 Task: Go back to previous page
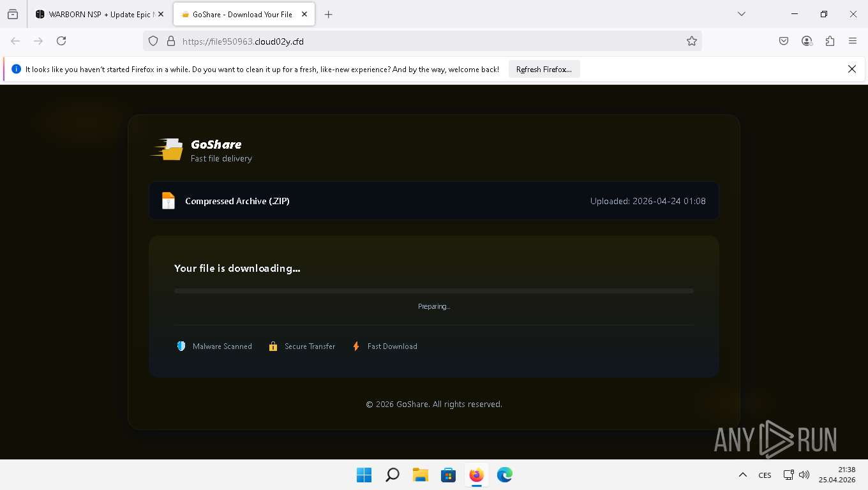pos(15,41)
